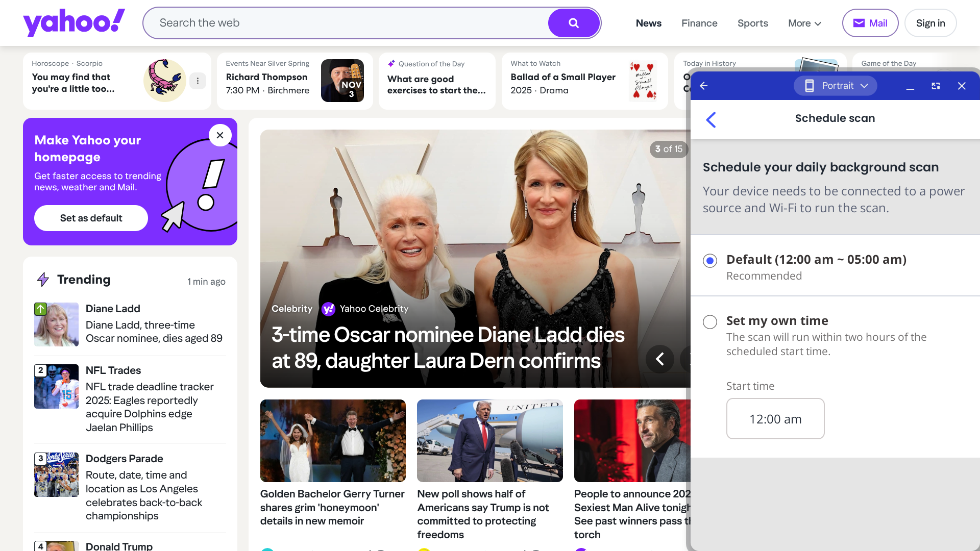Click the fullscreen expand icon in the panel
980x551 pixels.
click(x=936, y=86)
